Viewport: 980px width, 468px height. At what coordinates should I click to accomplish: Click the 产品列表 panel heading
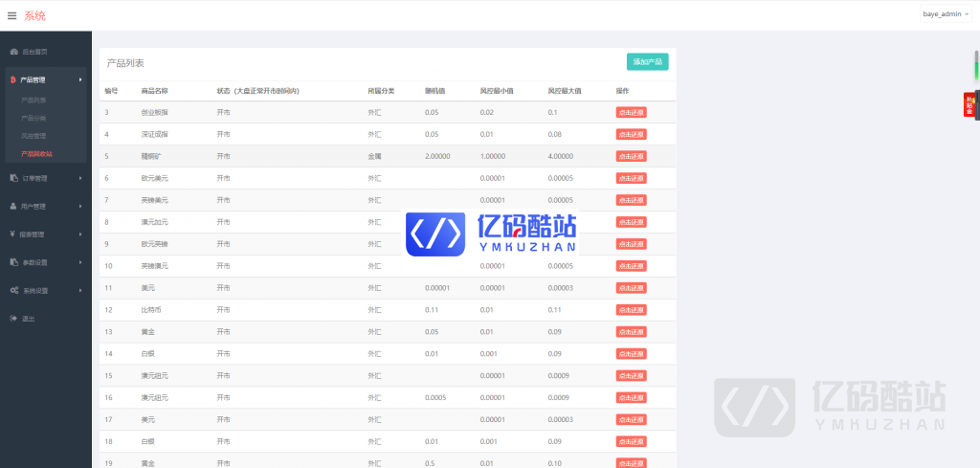click(125, 63)
